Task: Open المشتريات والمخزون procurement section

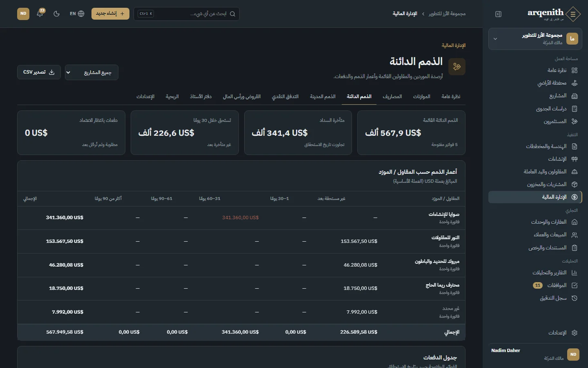Action: (x=535, y=184)
